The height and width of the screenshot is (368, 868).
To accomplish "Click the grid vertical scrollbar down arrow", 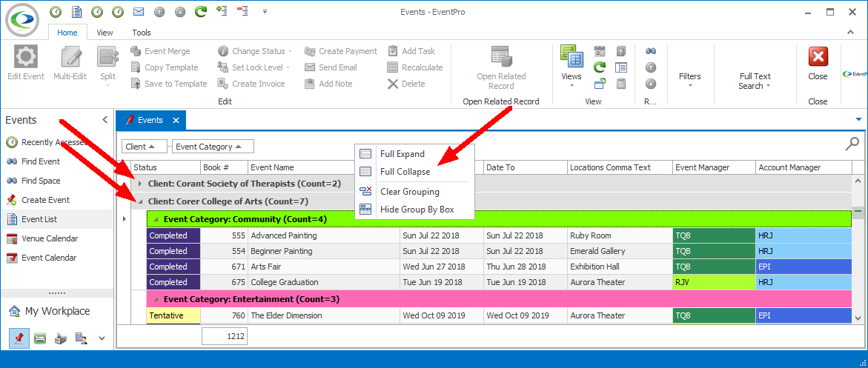I will pos(858,318).
